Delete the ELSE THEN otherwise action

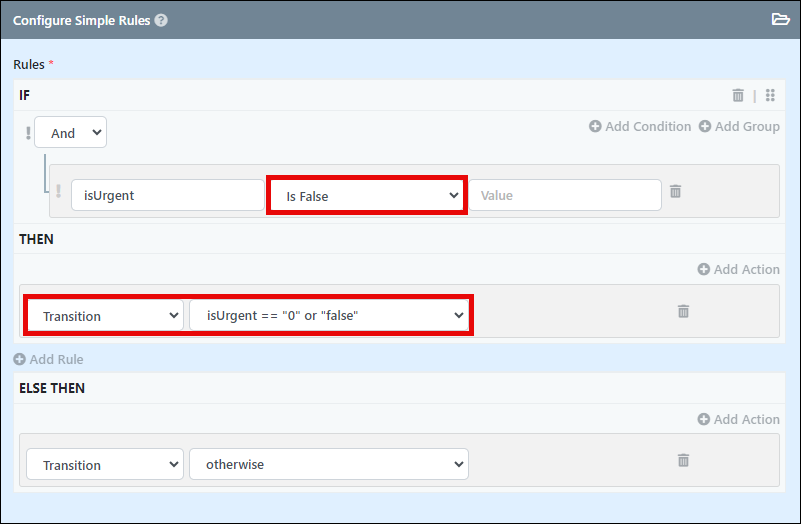[x=683, y=460]
